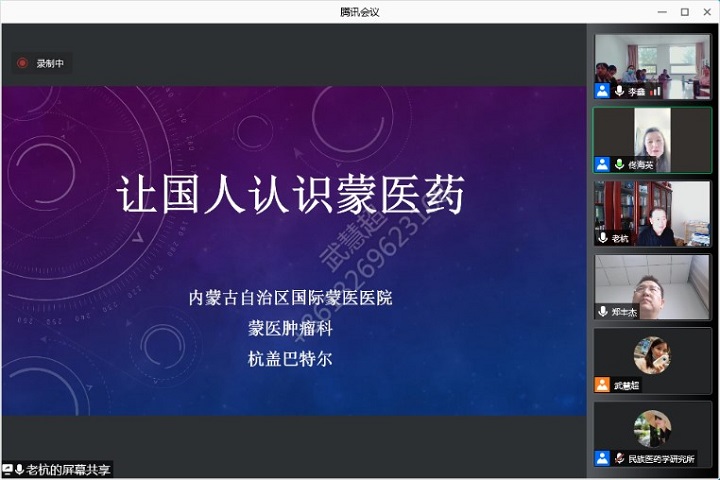Click 郑丰杰's microphone icon

[x=603, y=311]
